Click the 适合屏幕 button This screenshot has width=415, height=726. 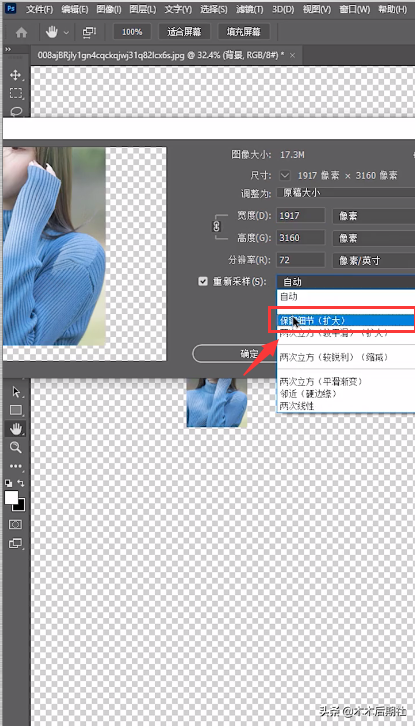pyautogui.click(x=184, y=32)
